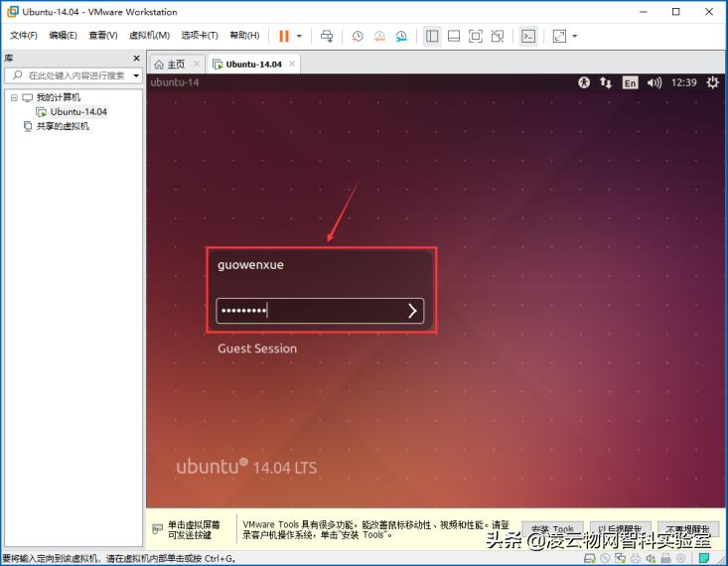Click the Ubuntu accessibility icon in top panel

(x=584, y=82)
